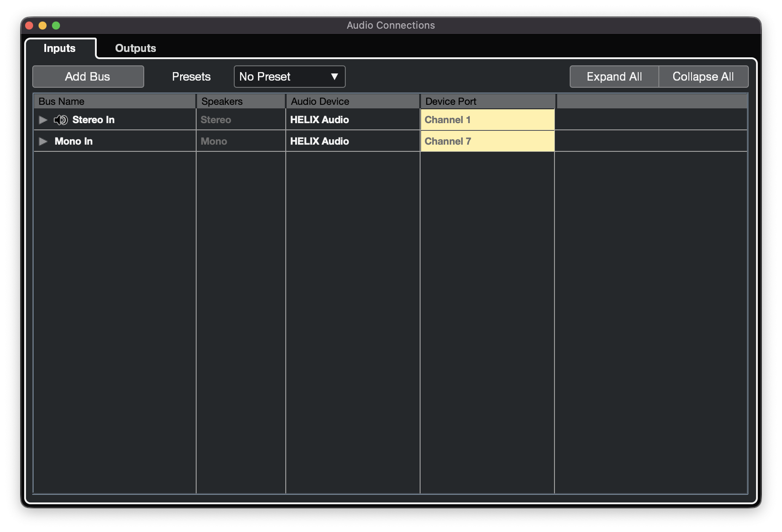Viewport: 782px width, 532px height.
Task: Click HELIX Audio device for Stereo In
Action: (x=319, y=120)
